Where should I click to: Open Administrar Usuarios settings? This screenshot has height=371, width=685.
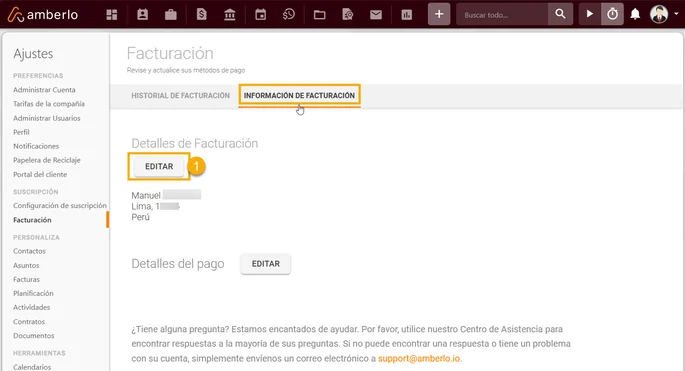pyautogui.click(x=47, y=118)
